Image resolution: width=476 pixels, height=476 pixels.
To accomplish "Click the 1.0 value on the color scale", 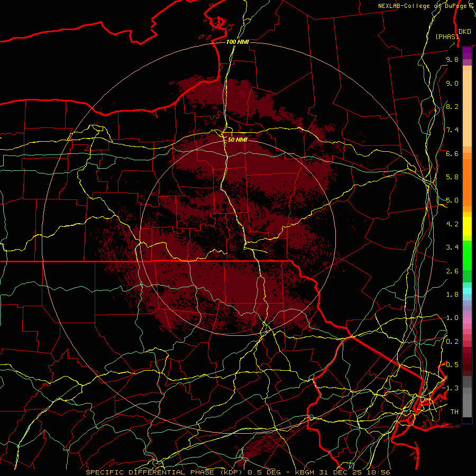I will pos(452,318).
